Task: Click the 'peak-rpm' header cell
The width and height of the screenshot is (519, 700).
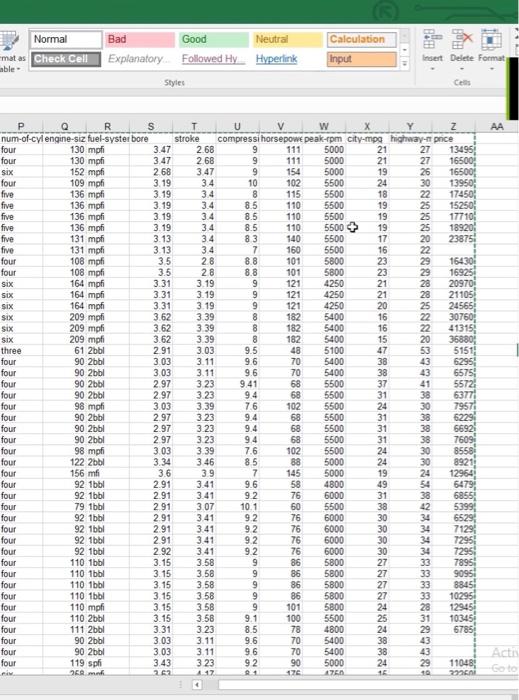Action: tap(324, 139)
